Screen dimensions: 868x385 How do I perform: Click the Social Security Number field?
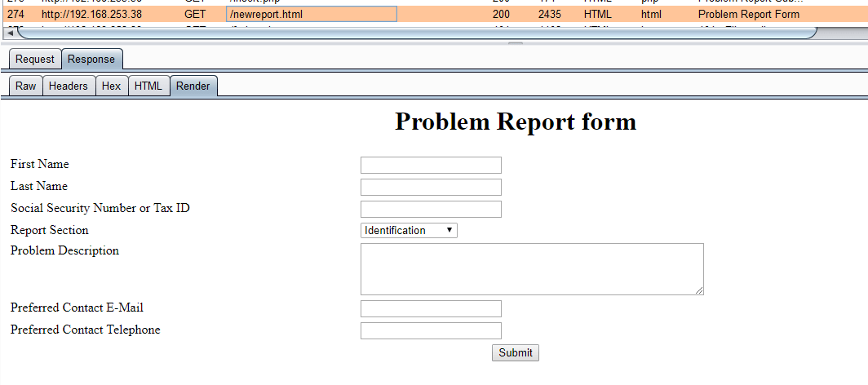pos(431,210)
